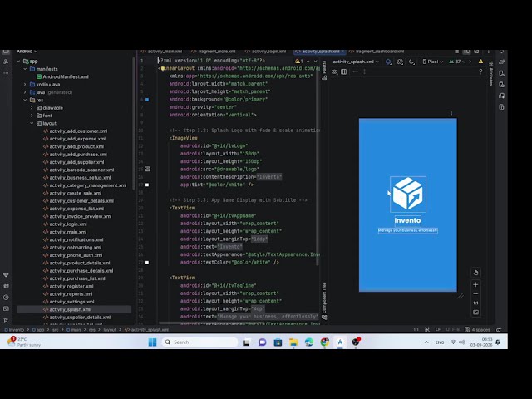The image size is (532, 399).
Task: Open the Terminal tool window icon
Action: 6,308
